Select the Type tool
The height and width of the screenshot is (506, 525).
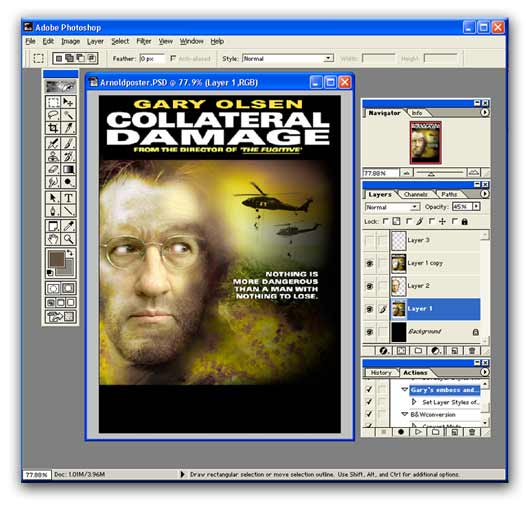coord(69,198)
